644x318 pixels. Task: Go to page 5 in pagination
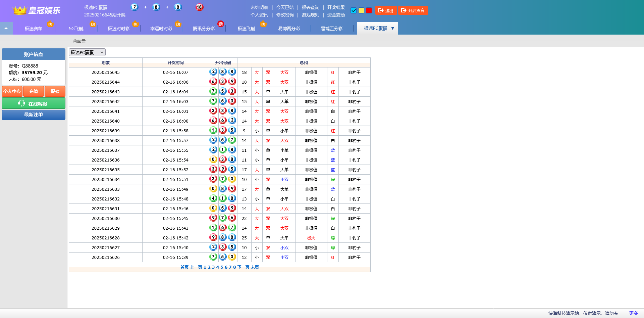click(x=222, y=267)
